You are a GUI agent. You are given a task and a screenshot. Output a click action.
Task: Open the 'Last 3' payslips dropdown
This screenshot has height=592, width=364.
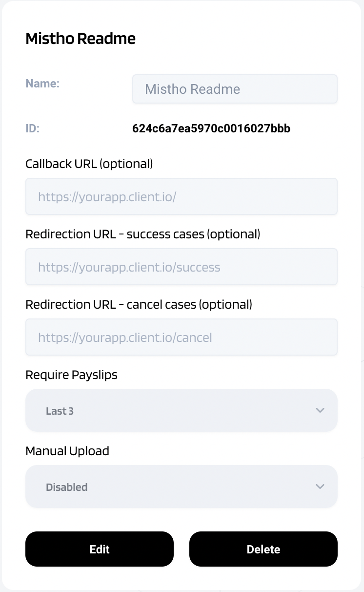[x=182, y=410]
